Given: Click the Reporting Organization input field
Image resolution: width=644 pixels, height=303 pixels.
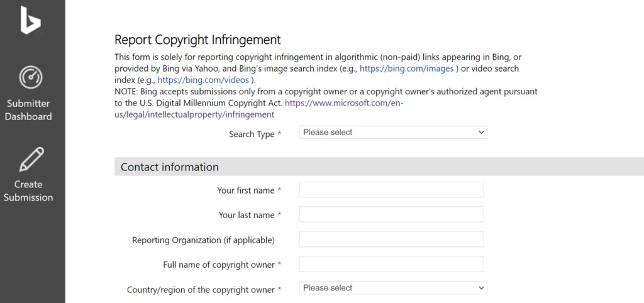Looking at the screenshot, I should point(391,240).
